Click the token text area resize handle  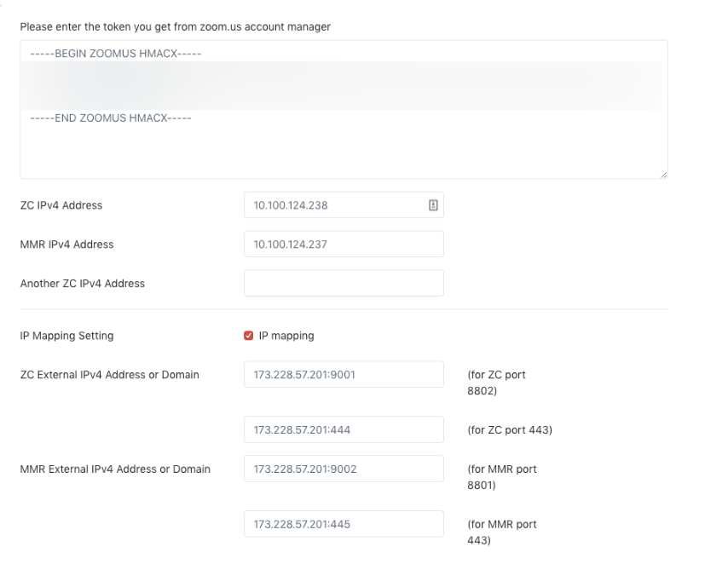pyautogui.click(x=662, y=174)
